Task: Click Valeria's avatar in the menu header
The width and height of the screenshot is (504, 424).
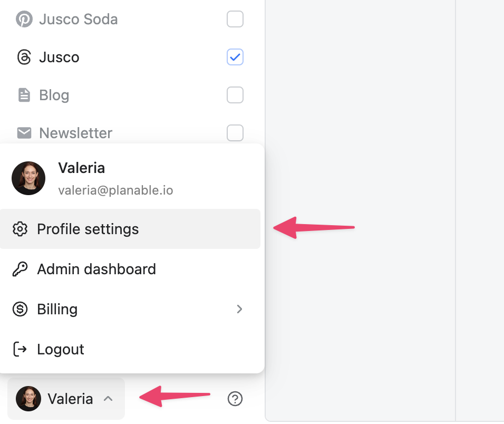Action: coord(28,178)
